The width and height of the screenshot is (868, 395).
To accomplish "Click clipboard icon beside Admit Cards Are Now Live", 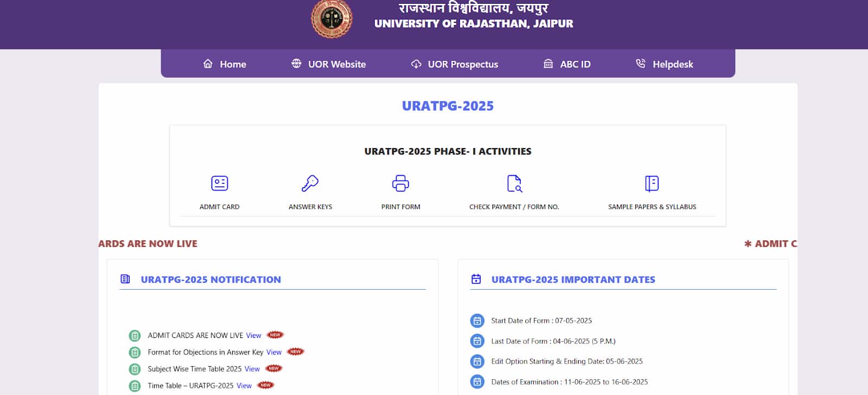I will click(135, 336).
